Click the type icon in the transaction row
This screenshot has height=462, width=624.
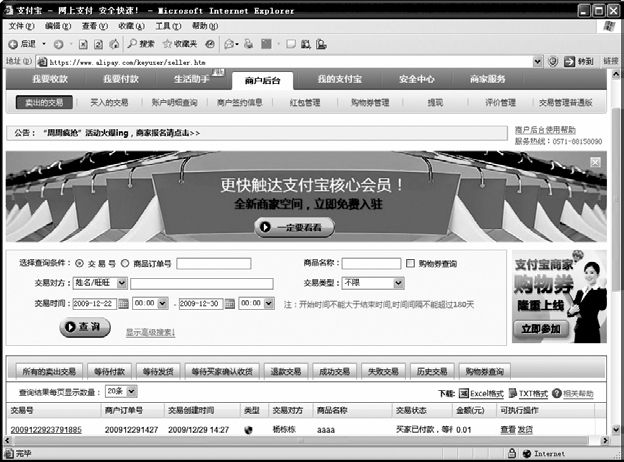point(248,430)
